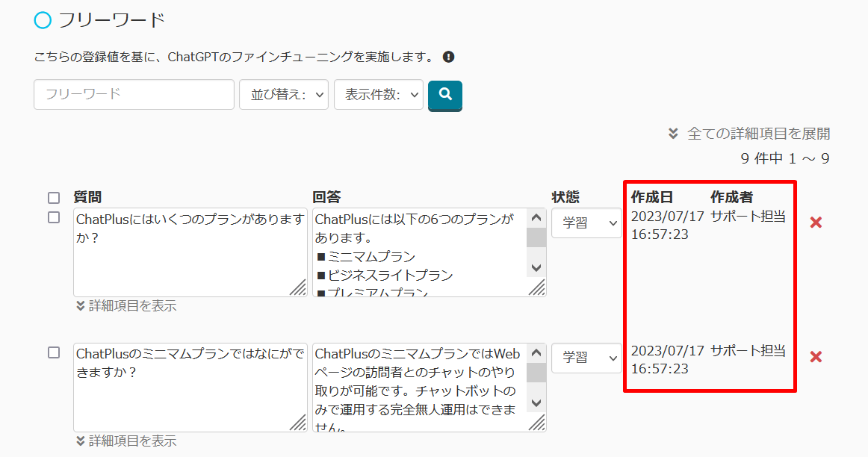This screenshot has height=457, width=868.
Task: Open the 学習 status dropdown in ミニマムプラン row
Action: tap(587, 358)
